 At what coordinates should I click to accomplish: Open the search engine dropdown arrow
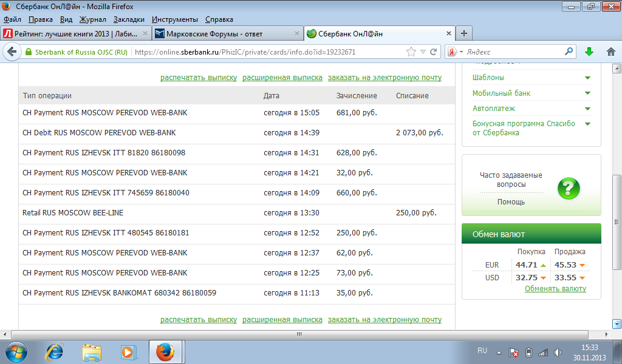[461, 52]
